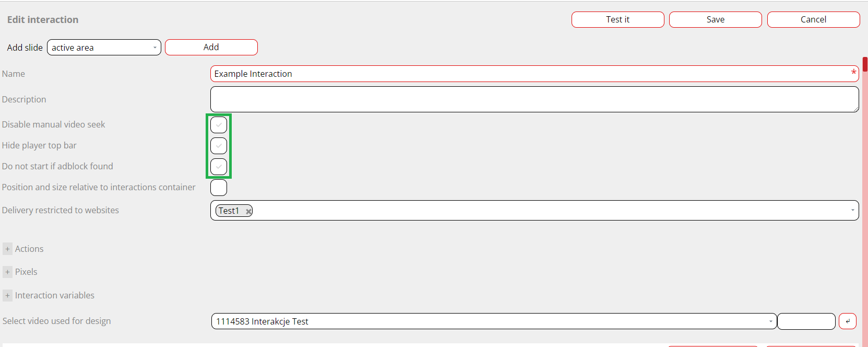This screenshot has height=347, width=868.
Task: Expand the Actions section plus icon
Action: (x=7, y=249)
